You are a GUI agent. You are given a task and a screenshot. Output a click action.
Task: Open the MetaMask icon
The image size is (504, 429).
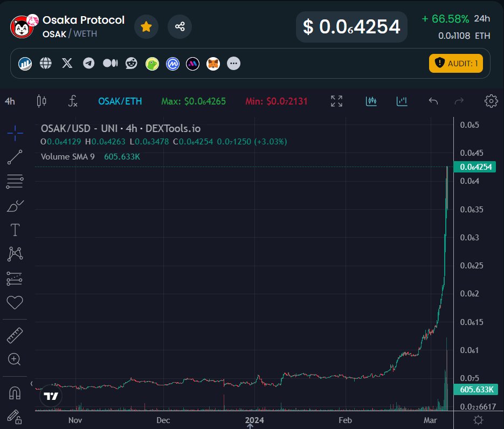tap(213, 63)
